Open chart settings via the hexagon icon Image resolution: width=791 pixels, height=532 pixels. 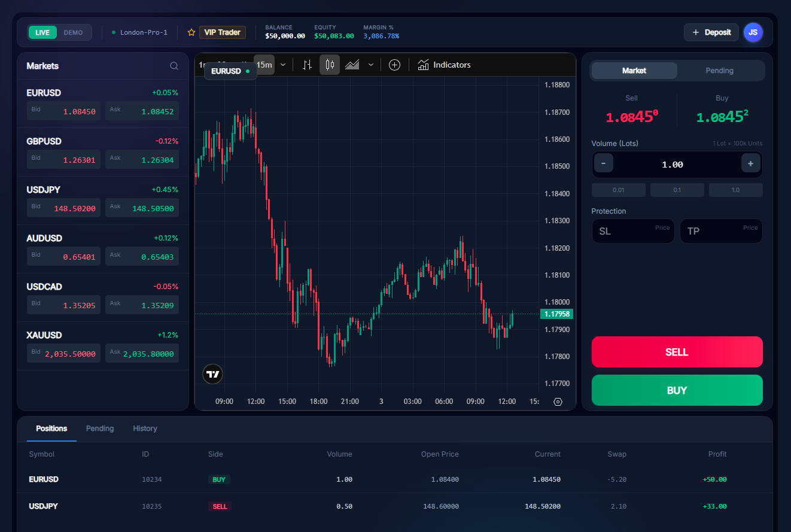pyautogui.click(x=558, y=402)
